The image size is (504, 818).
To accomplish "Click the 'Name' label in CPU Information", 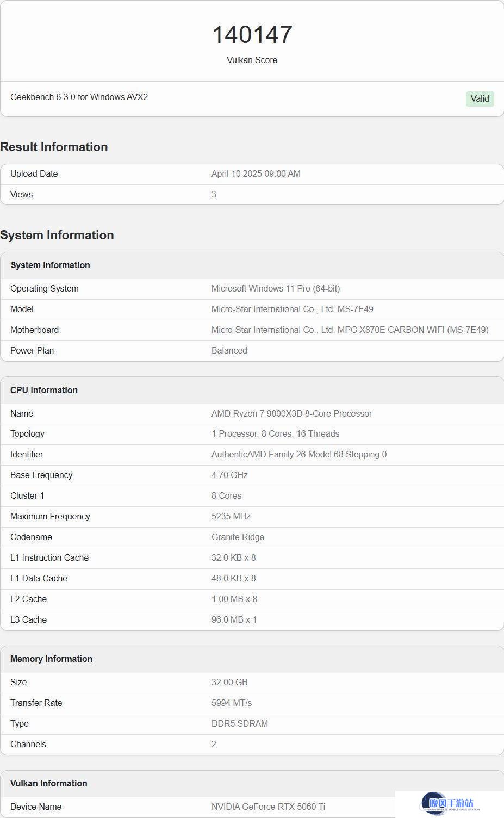I will tap(22, 414).
